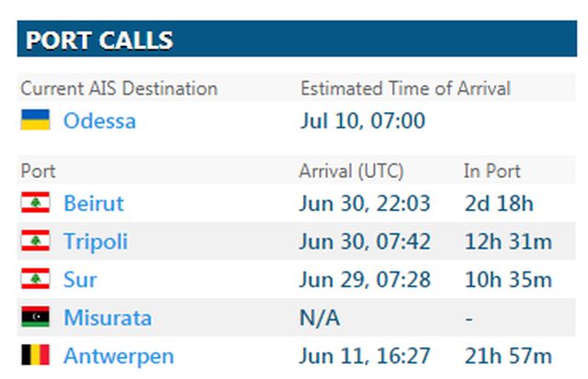Select the Jul 10, 07:00 arrival estimate
The image size is (588, 379).
[x=362, y=120]
